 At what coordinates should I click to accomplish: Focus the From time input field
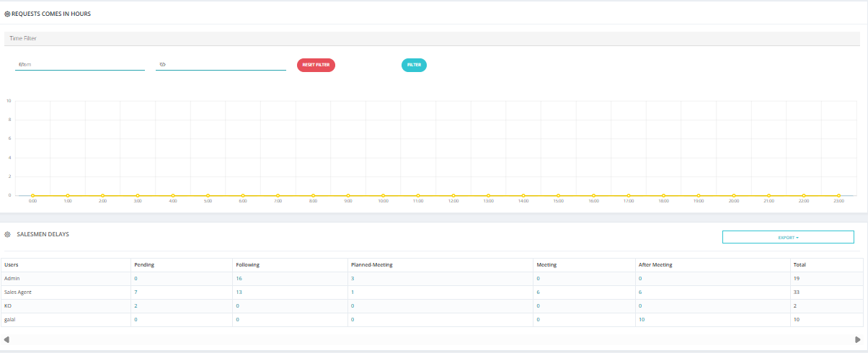(x=80, y=65)
